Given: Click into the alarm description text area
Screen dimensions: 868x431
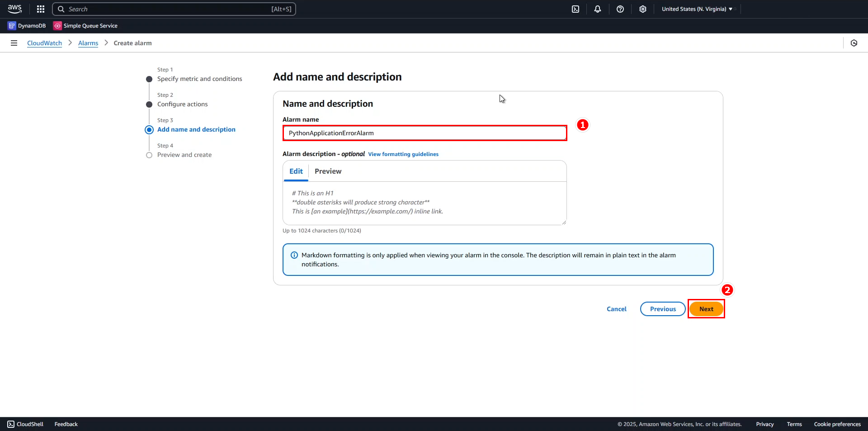Looking at the screenshot, I should pyautogui.click(x=425, y=203).
